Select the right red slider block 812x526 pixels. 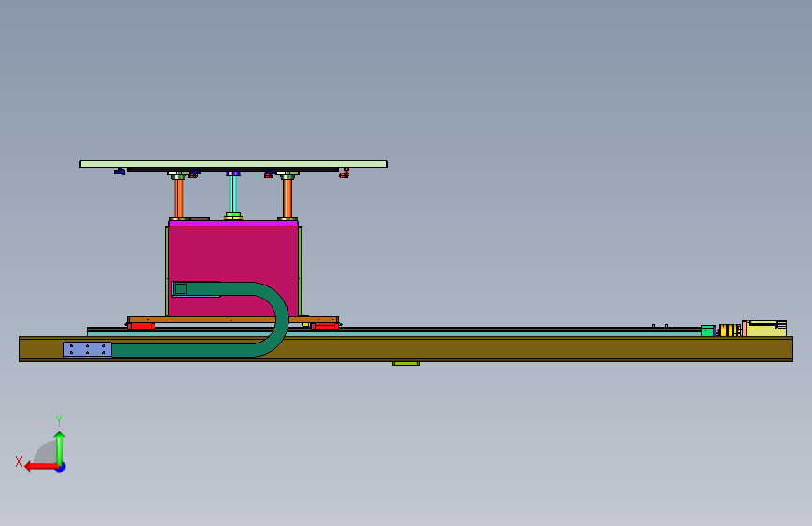[x=325, y=326]
